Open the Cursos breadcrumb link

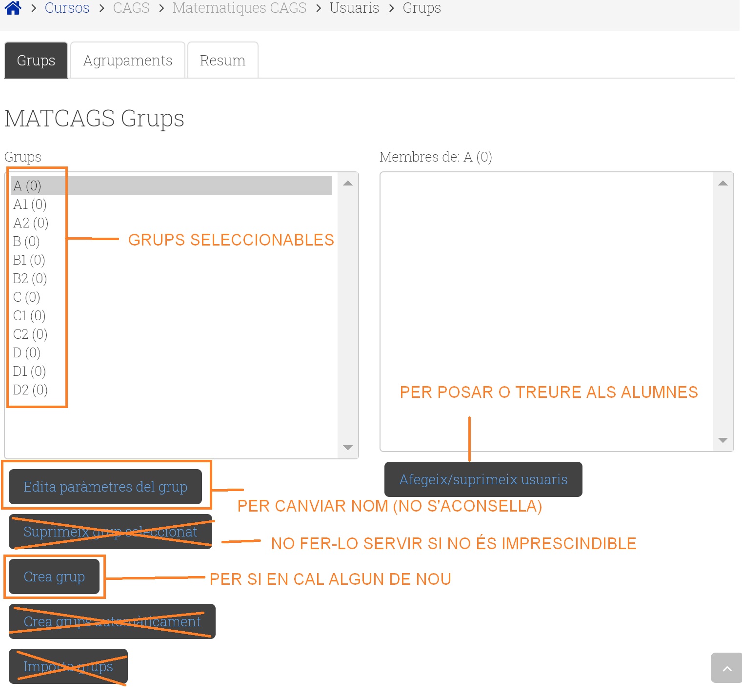point(67,8)
